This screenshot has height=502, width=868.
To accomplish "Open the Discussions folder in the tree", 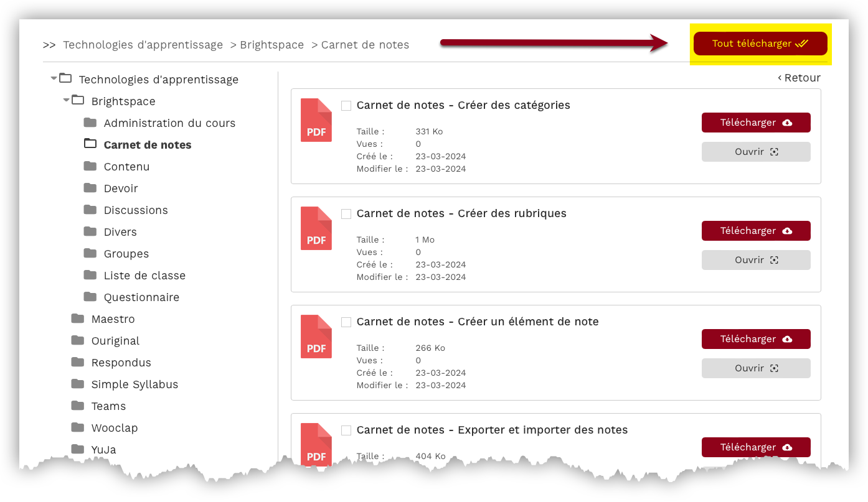I will pyautogui.click(x=136, y=210).
